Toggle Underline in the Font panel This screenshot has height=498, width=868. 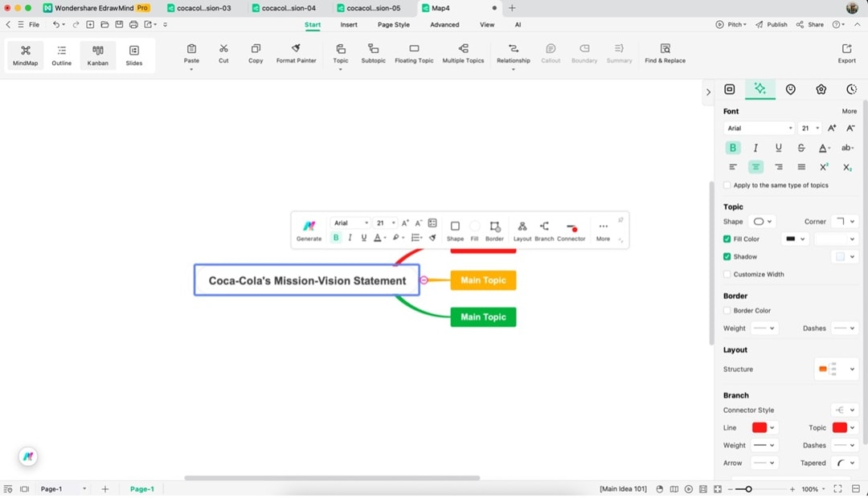pos(778,148)
